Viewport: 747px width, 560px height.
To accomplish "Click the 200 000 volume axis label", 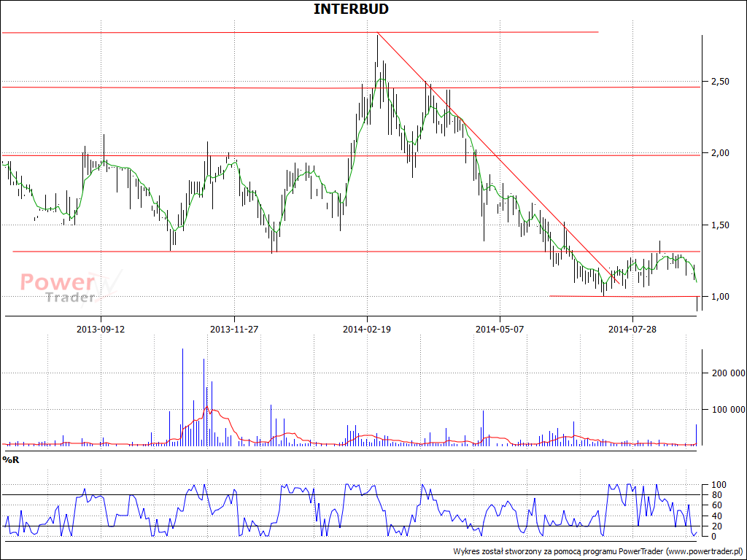I will [x=727, y=373].
